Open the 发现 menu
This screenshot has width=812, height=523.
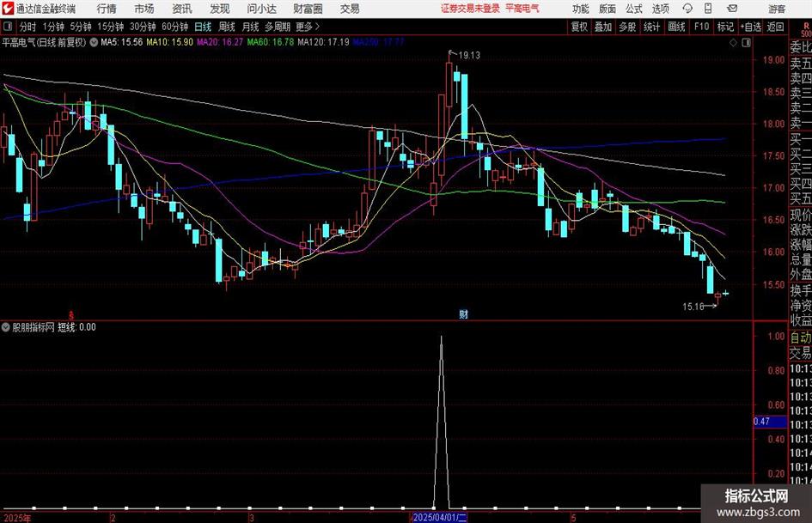[220, 9]
